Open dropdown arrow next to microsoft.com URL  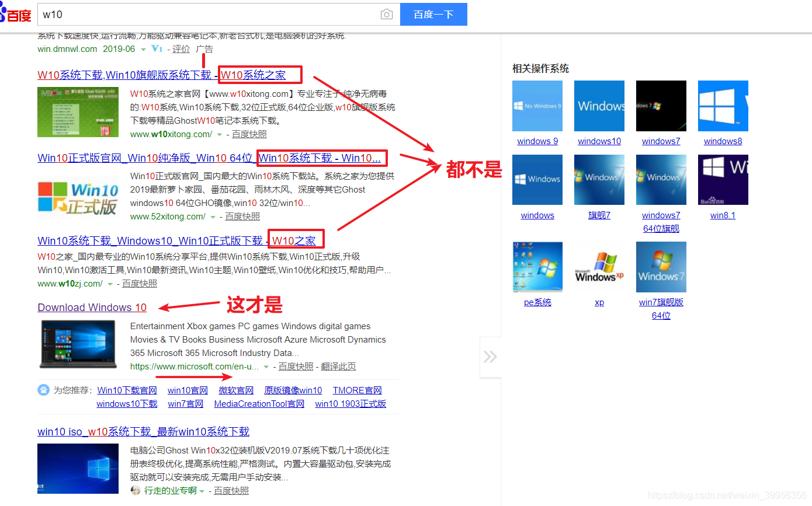tap(266, 367)
